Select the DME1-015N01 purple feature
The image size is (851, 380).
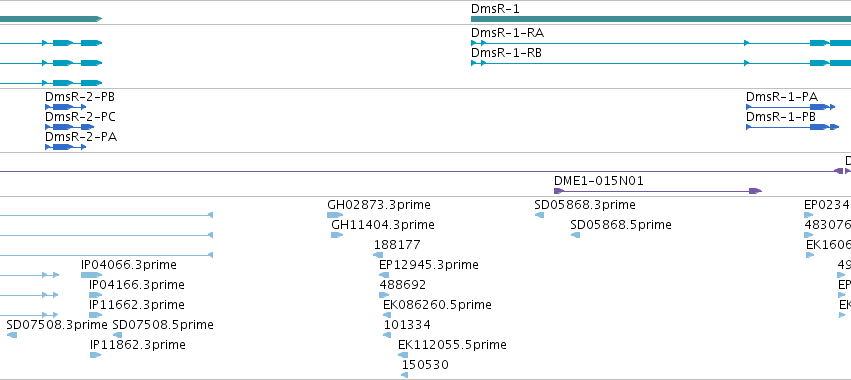click(x=658, y=191)
